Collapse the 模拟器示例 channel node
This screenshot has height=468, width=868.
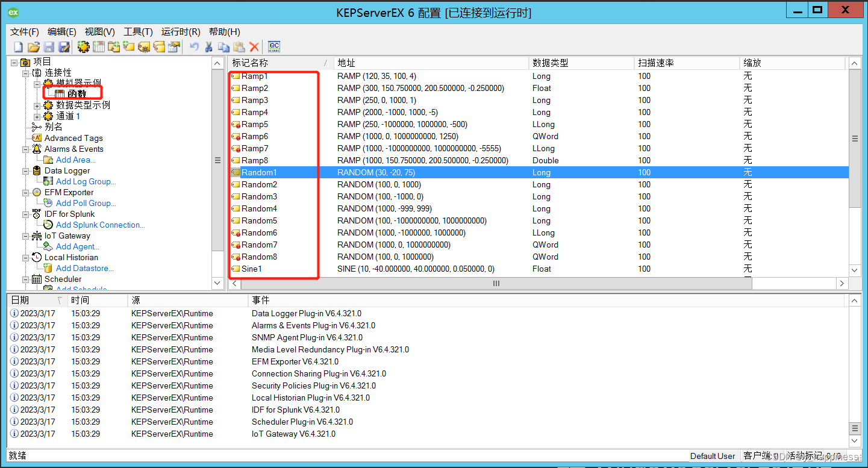coord(37,84)
